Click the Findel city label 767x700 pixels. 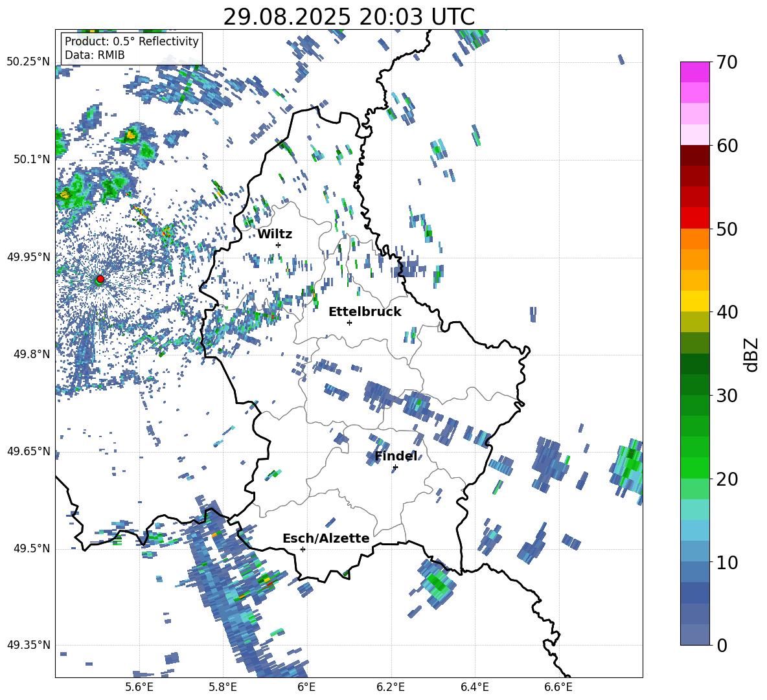point(396,457)
